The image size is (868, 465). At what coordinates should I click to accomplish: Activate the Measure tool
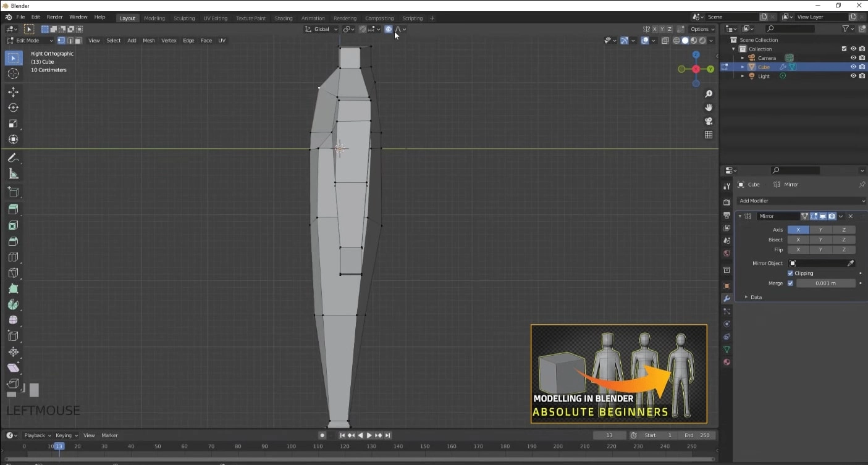[x=13, y=174]
